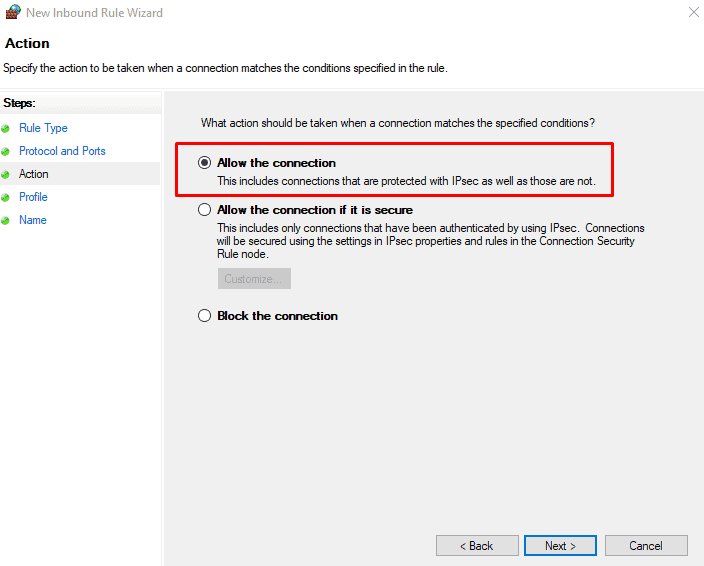Screen dimensions: 704x566
Task: Select the Allow the connection radio button
Action: 205,163
